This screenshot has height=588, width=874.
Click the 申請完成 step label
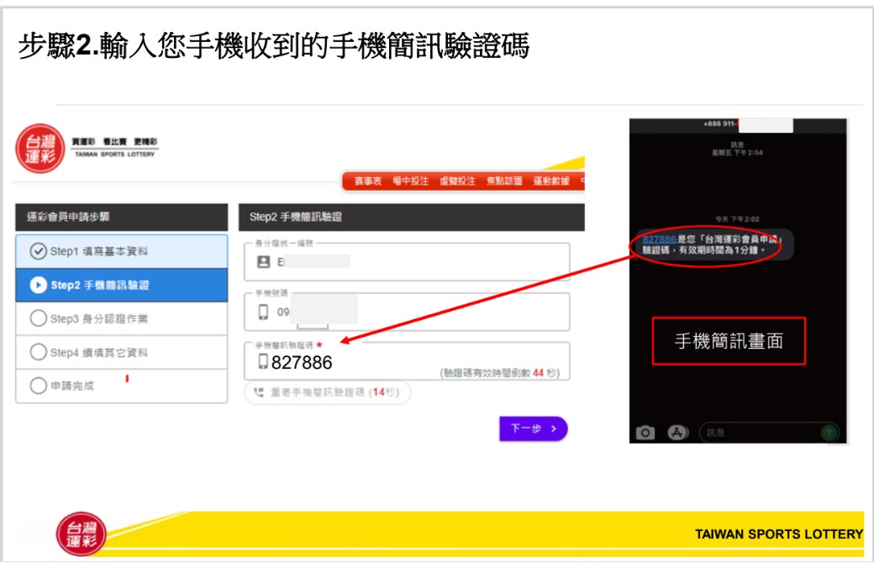tap(72, 386)
